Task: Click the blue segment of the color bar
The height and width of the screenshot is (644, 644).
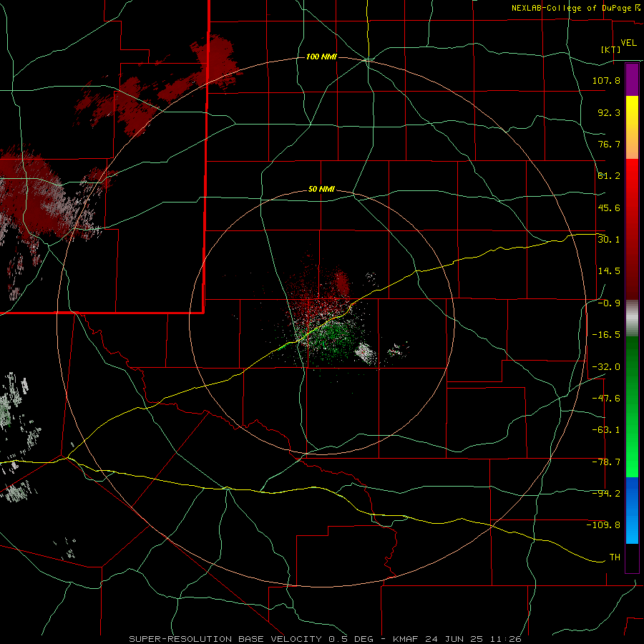Action: pos(632,510)
